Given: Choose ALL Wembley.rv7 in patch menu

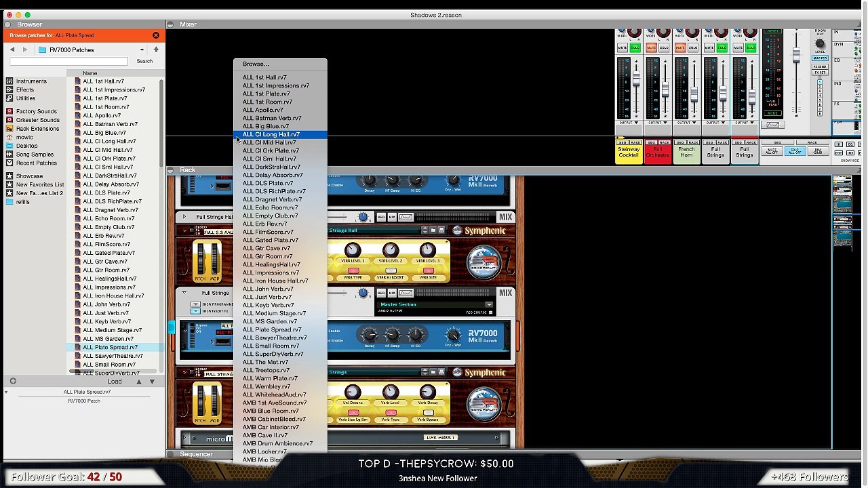Looking at the screenshot, I should point(280,386).
